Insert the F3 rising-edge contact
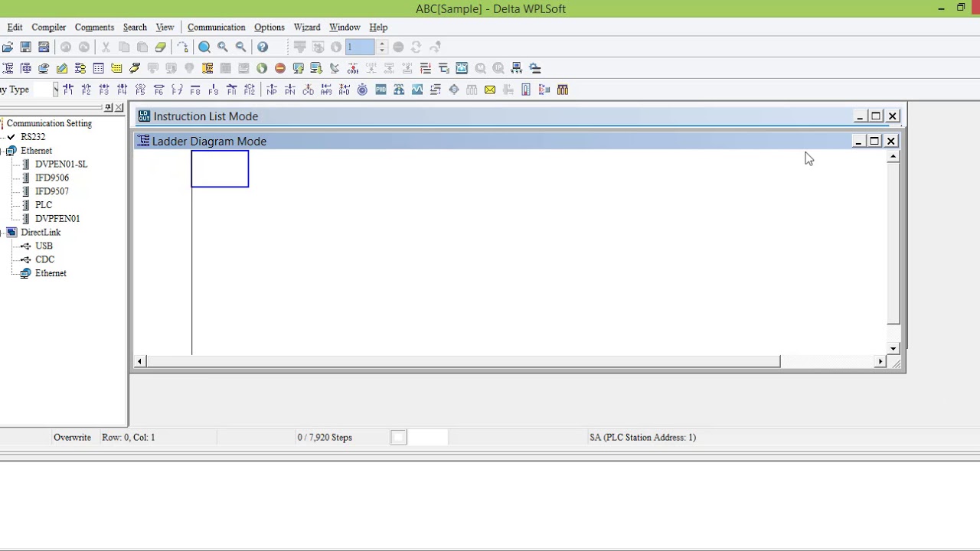The width and height of the screenshot is (980, 551). click(x=104, y=90)
